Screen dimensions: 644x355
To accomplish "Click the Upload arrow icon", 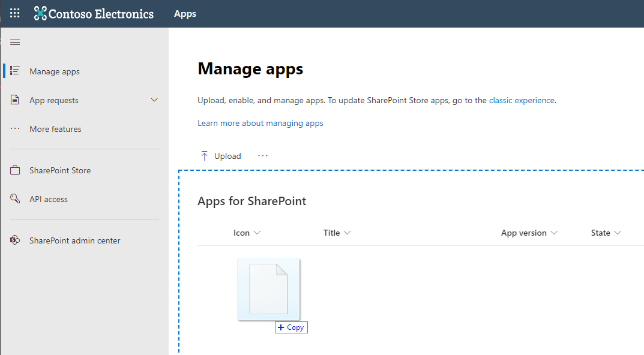I will tap(204, 156).
